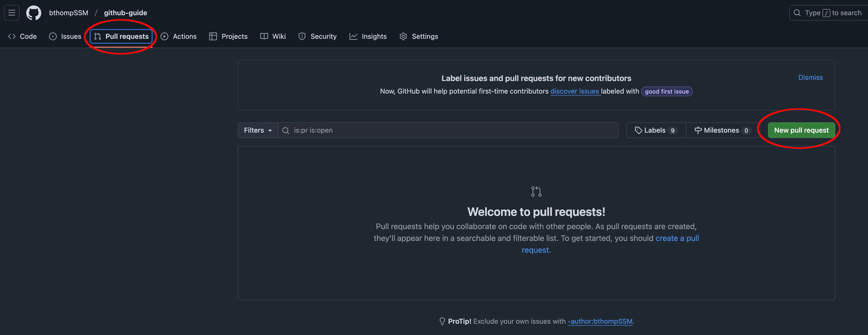Click the GitHub Octocat logo
The image size is (868, 335).
tap(34, 13)
